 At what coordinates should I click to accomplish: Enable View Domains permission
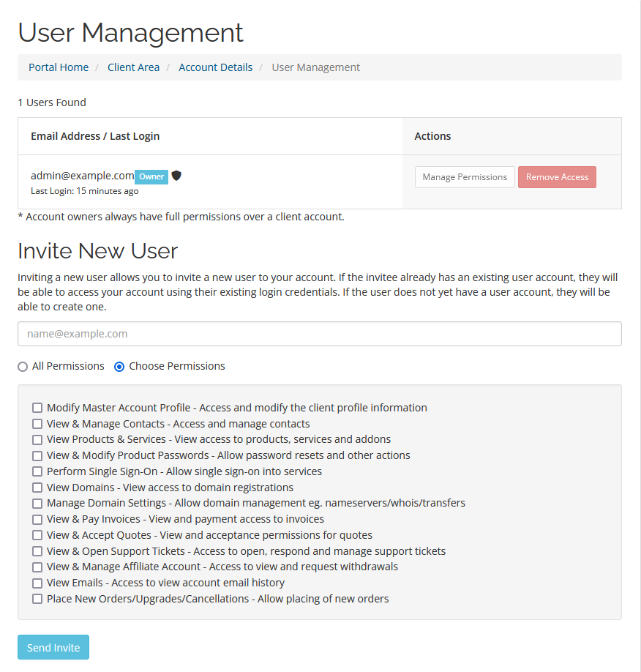[37, 487]
